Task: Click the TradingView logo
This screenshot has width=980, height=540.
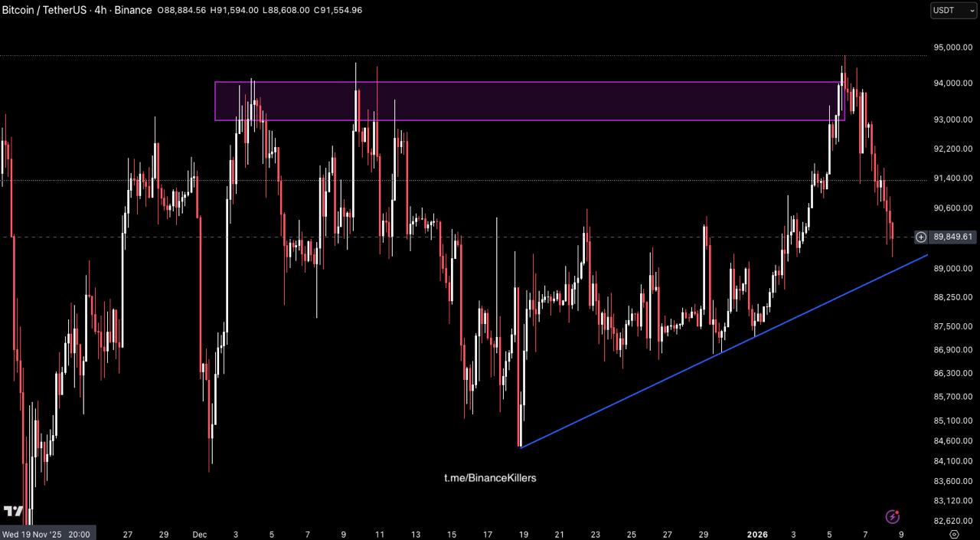Action: click(13, 511)
